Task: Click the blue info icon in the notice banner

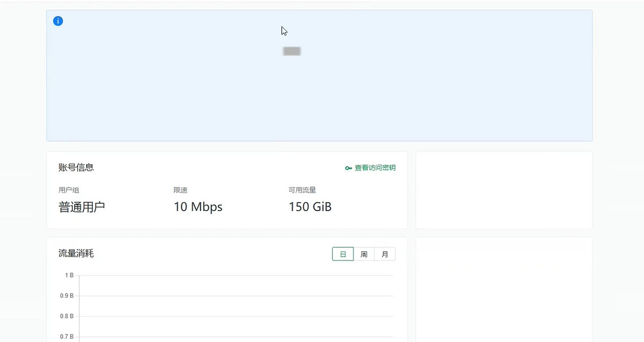Action: 58,21
